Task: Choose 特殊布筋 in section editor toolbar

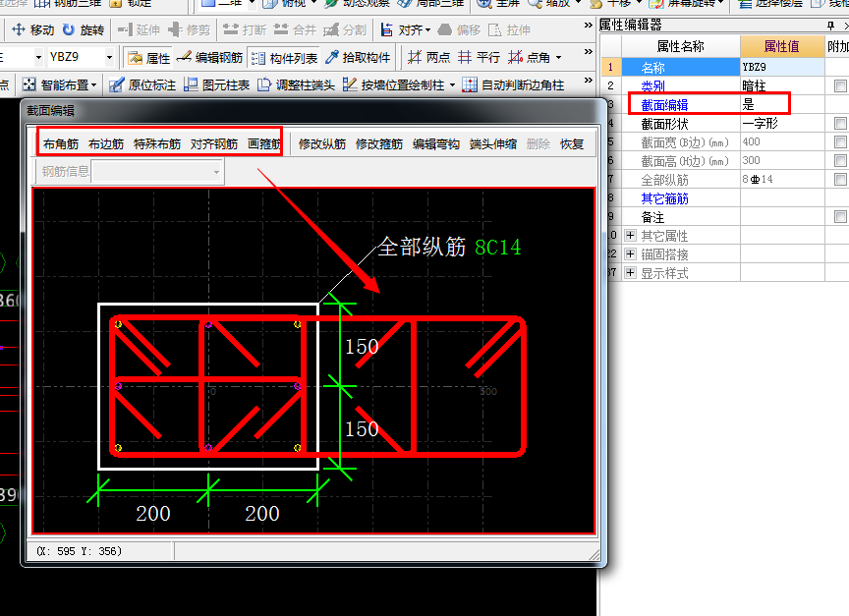Action: [157, 144]
